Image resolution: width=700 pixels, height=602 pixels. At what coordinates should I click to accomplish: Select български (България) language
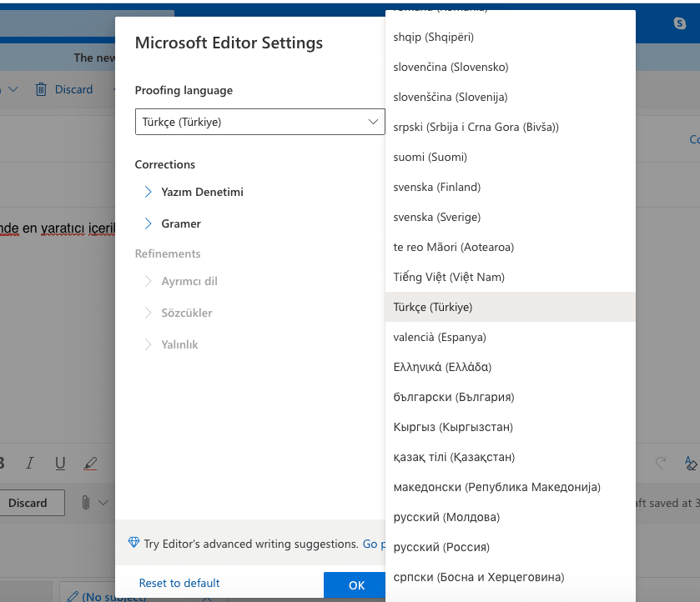coord(511,397)
